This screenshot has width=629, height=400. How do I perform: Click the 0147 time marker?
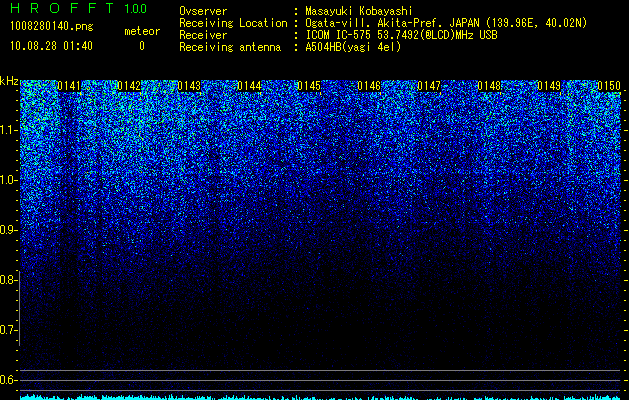pyautogui.click(x=429, y=86)
